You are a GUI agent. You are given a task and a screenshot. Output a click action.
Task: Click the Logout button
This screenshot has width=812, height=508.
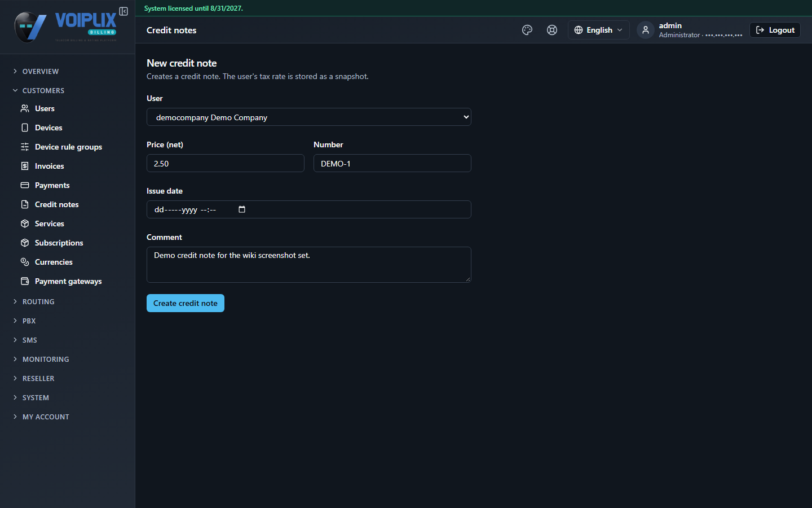coord(775,30)
